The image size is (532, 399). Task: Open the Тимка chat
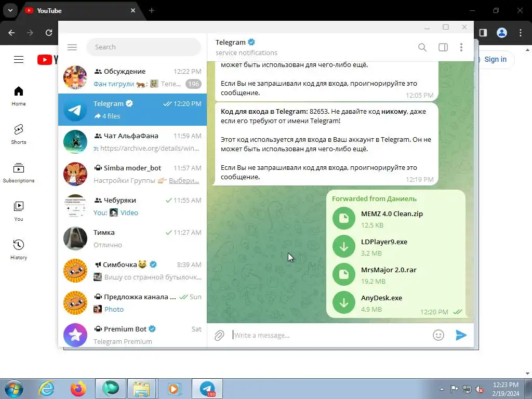pyautogui.click(x=132, y=238)
